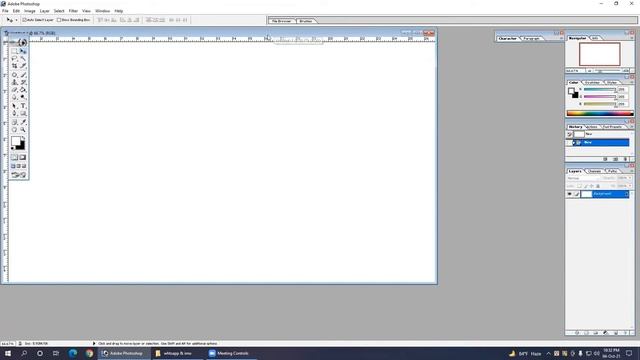Open the Filter menu
This screenshot has width=640, height=360.
click(x=73, y=11)
